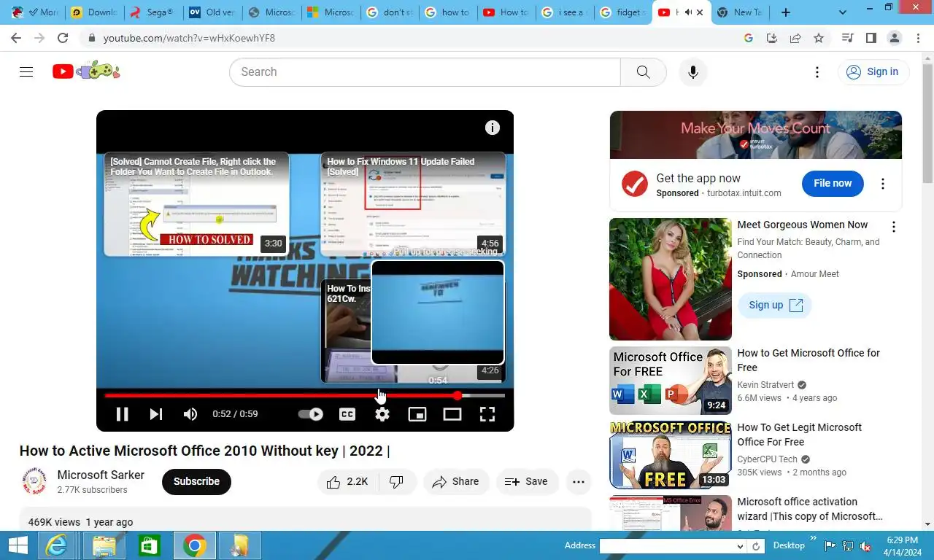
Task: Open Chrome profile avatar
Action: click(x=895, y=38)
